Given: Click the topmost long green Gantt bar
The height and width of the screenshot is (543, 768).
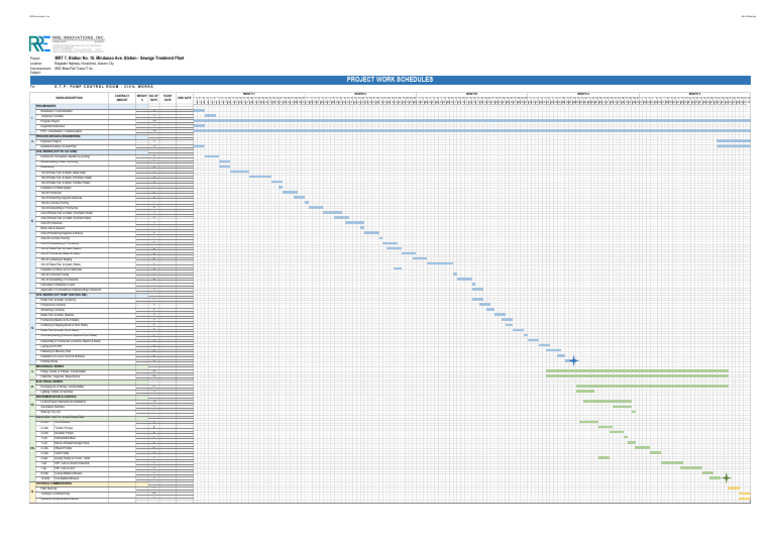Looking at the screenshot, I should point(637,371).
